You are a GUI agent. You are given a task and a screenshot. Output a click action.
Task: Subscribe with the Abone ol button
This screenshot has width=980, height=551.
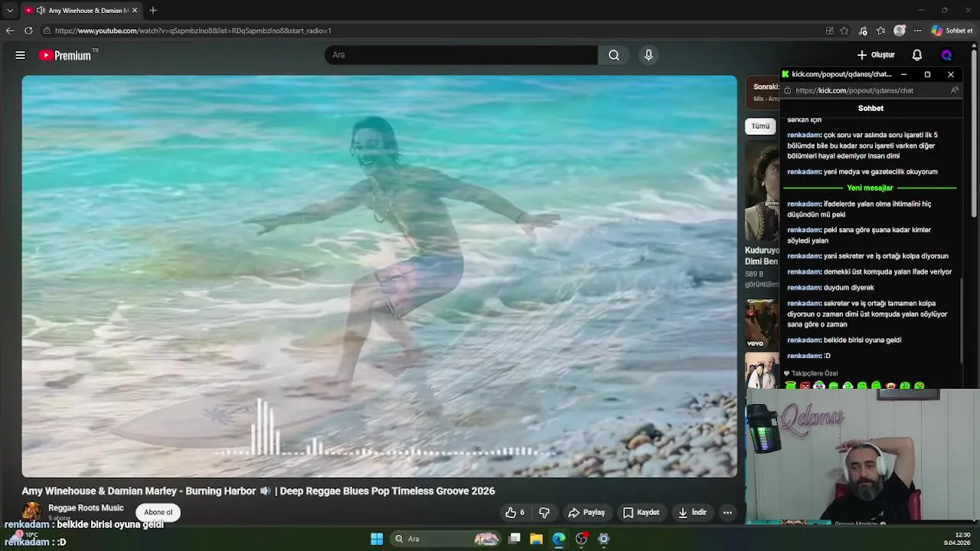pos(158,512)
